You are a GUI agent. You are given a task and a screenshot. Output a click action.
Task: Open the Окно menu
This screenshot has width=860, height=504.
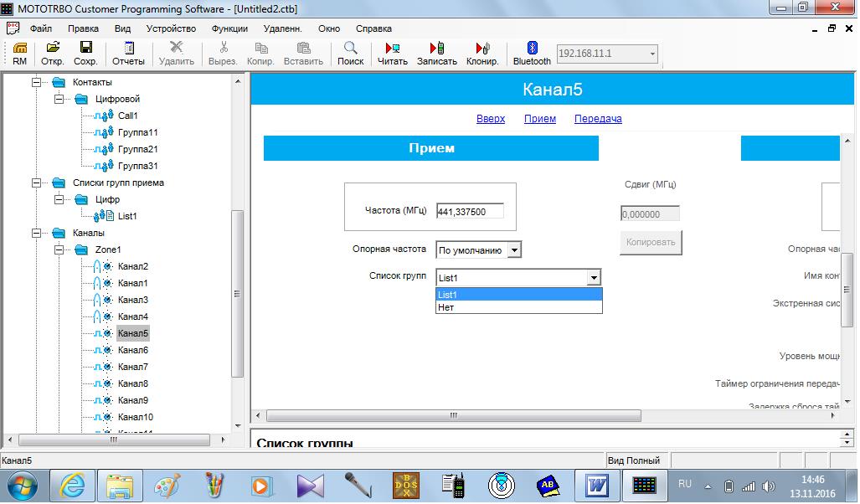point(329,28)
